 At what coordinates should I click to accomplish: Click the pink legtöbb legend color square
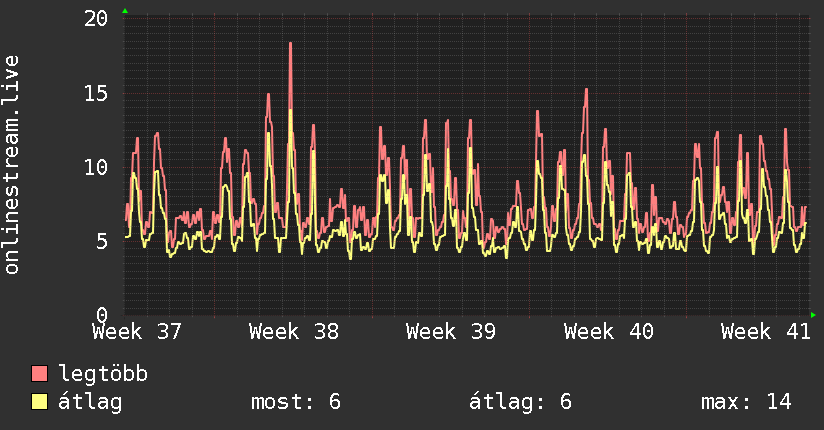point(39,373)
